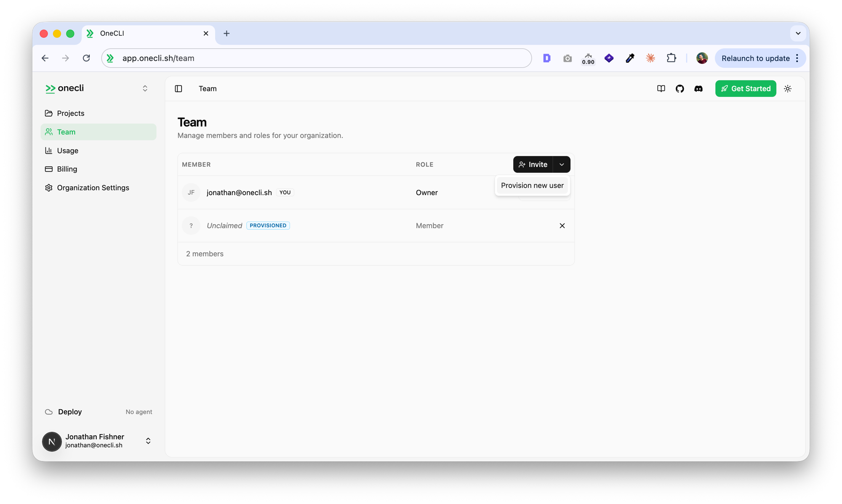Click the 2 members footer text
This screenshot has width=842, height=504.
coord(205,254)
